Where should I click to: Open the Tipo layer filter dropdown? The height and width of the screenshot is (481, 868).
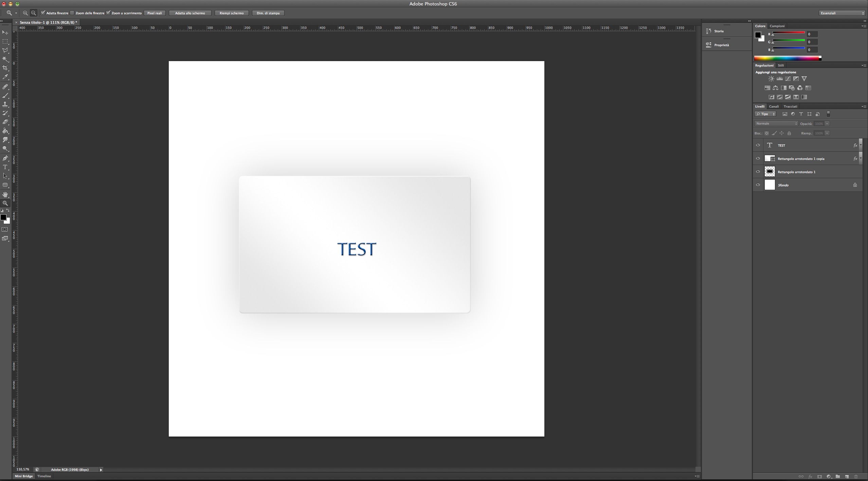click(x=765, y=114)
